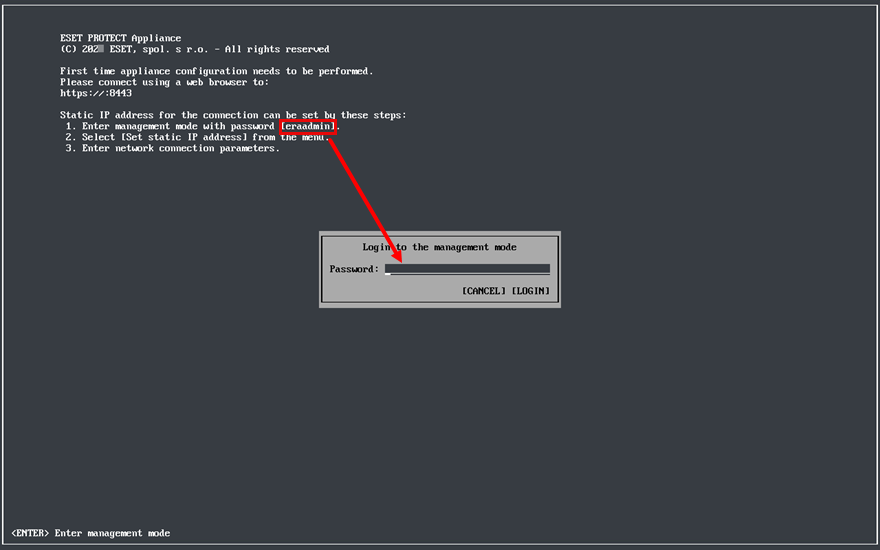Click the text cursor inside the password field
This screenshot has width=880, height=550.
[389, 271]
